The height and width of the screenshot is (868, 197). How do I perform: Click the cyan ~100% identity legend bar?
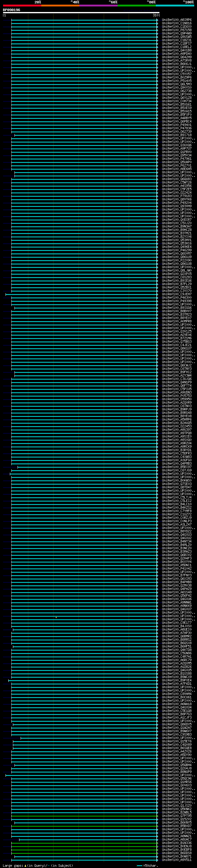(175, 6)
